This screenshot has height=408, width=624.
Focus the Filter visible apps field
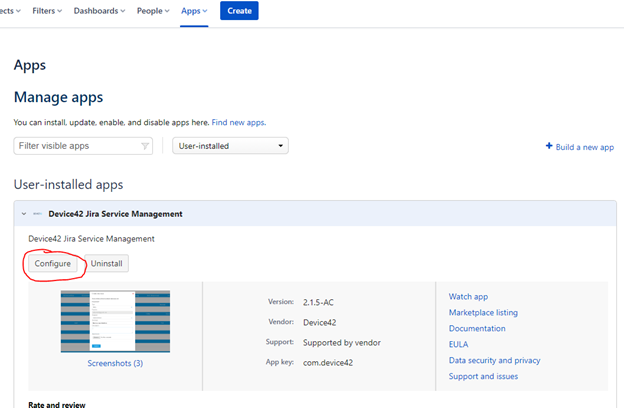click(83, 146)
